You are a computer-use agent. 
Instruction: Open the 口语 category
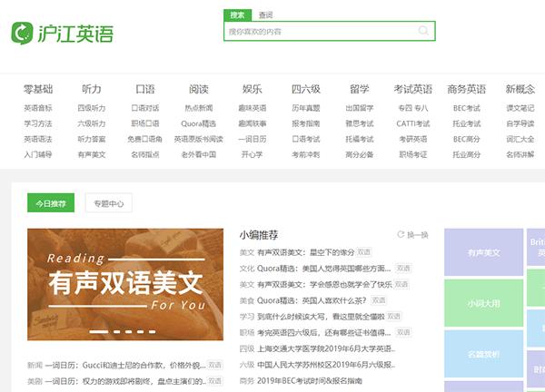point(145,89)
